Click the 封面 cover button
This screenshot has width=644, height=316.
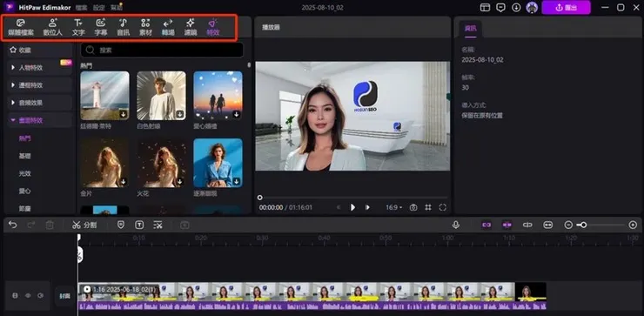coord(65,296)
